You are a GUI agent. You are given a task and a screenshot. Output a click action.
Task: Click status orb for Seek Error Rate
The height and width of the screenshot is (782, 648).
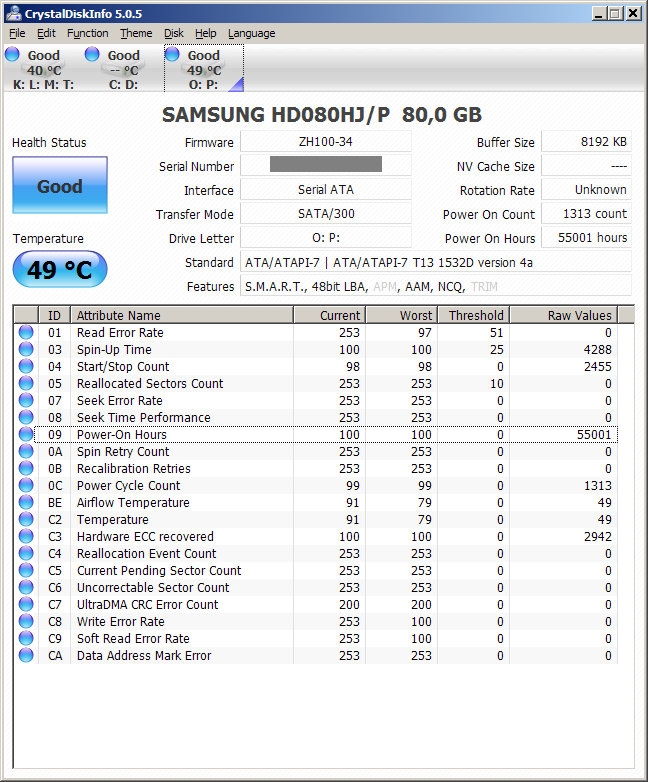pyautogui.click(x=26, y=400)
